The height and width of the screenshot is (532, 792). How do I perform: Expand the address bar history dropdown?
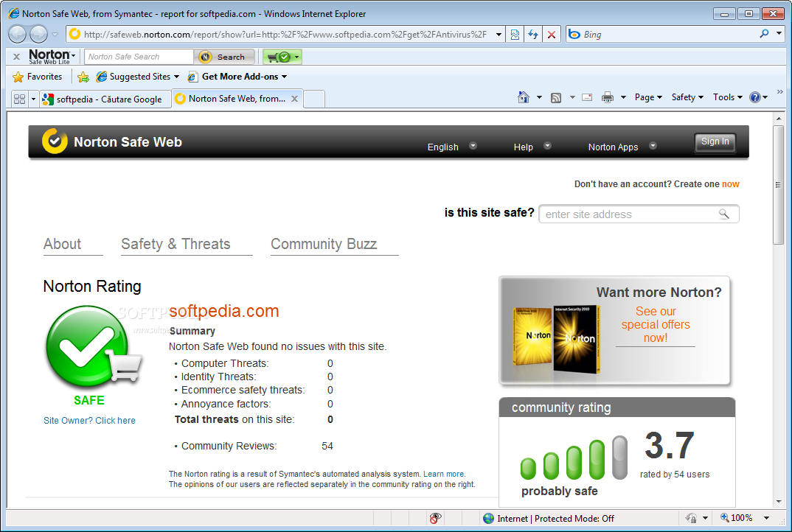[499, 35]
